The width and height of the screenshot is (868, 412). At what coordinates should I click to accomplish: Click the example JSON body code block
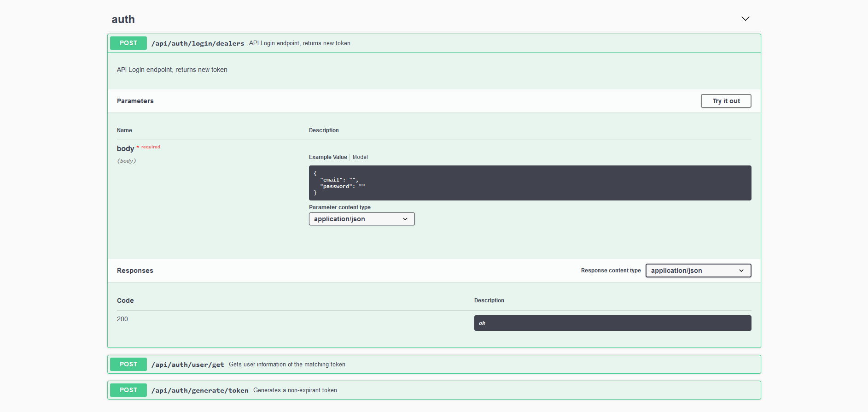(530, 183)
